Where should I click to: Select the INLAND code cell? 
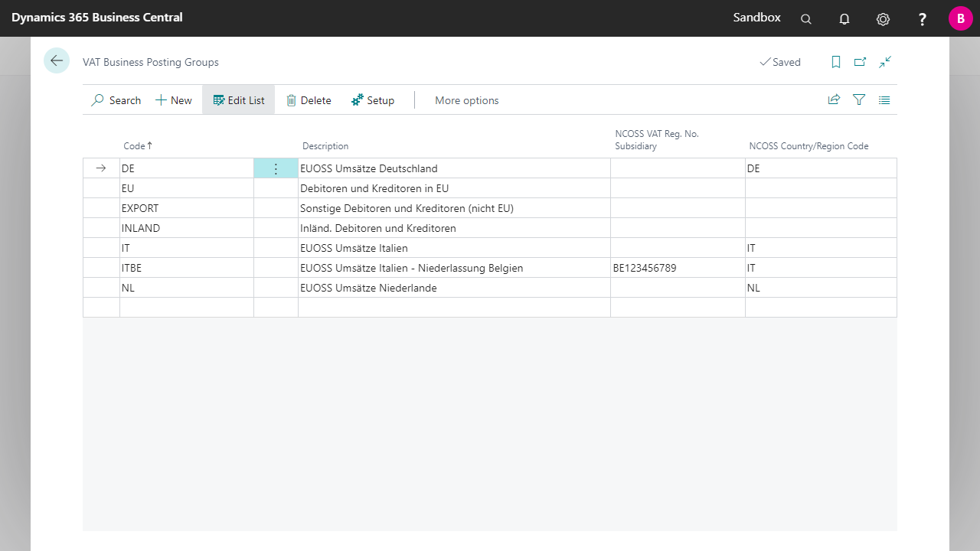pyautogui.click(x=187, y=228)
